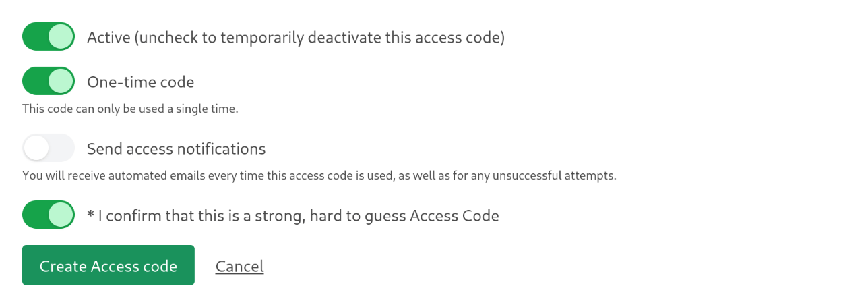
Task: Turn off the Active toggle switch
Action: pyautogui.click(x=48, y=36)
